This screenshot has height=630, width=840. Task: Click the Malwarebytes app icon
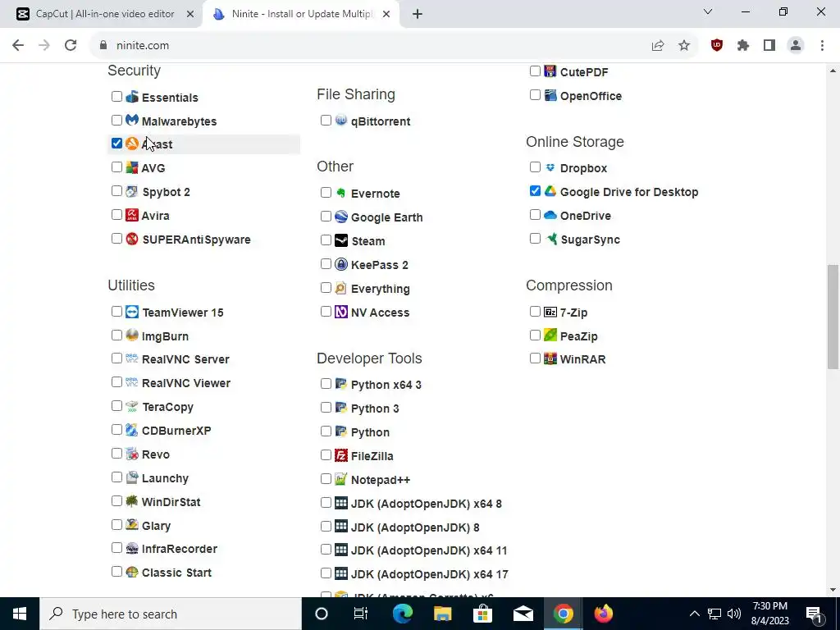coord(132,120)
